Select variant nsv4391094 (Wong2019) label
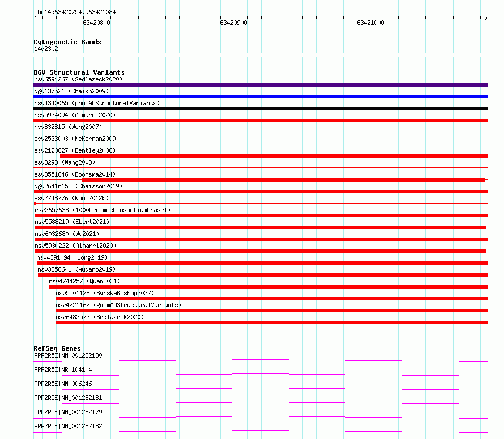 pyautogui.click(x=72, y=257)
